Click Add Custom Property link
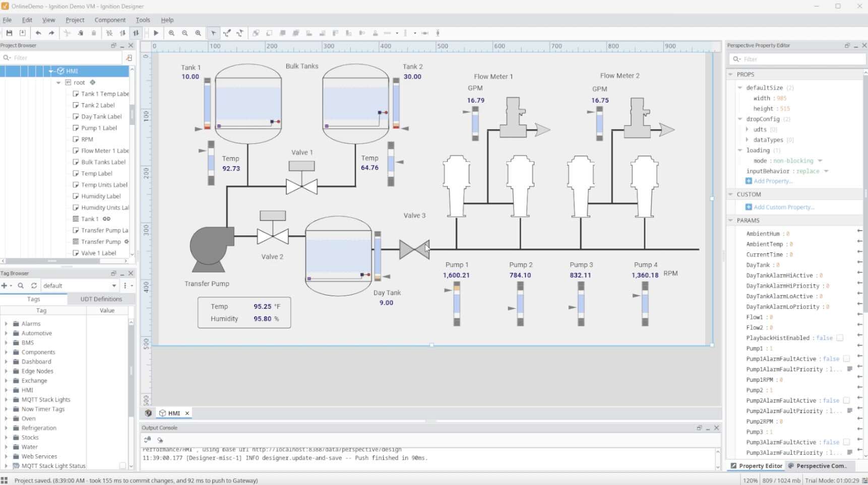This screenshot has width=868, height=485. [783, 207]
